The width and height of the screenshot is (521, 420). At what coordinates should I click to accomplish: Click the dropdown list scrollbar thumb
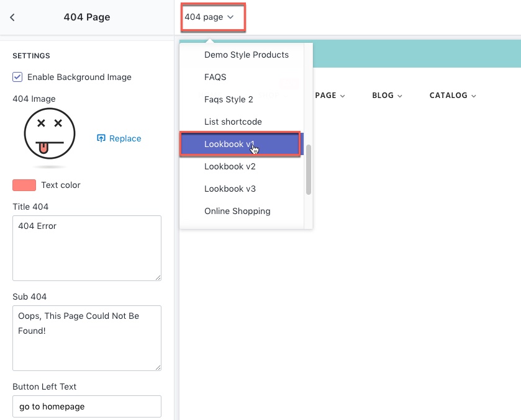(309, 169)
